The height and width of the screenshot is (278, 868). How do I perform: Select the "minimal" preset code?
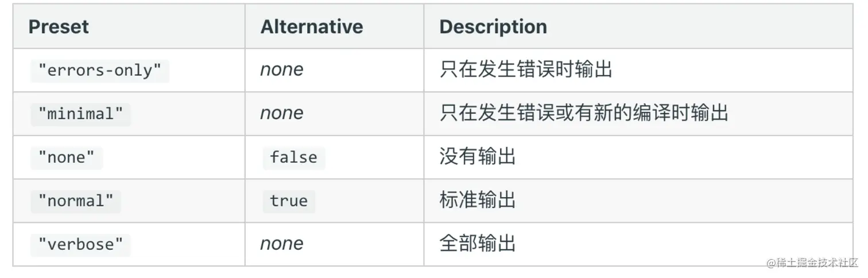point(81,114)
